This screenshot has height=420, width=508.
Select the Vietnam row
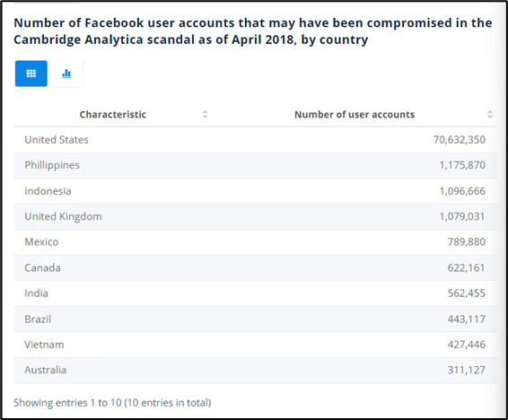click(255, 345)
